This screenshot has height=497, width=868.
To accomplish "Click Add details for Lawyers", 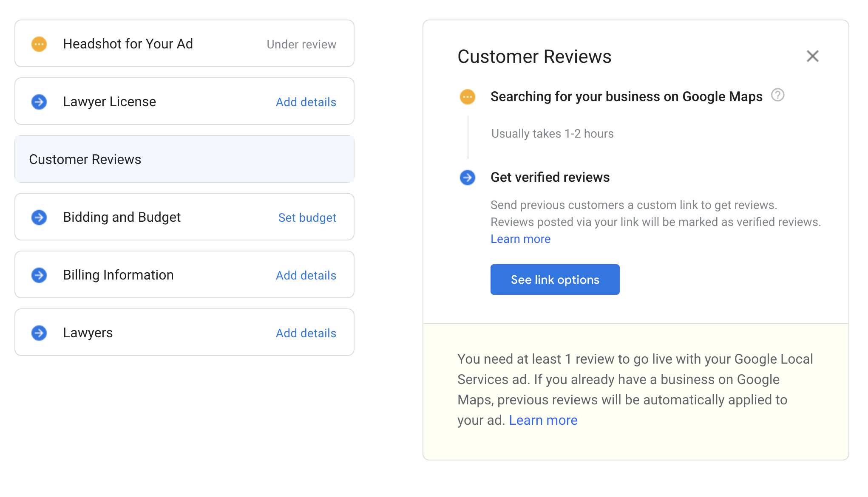I will 306,333.
